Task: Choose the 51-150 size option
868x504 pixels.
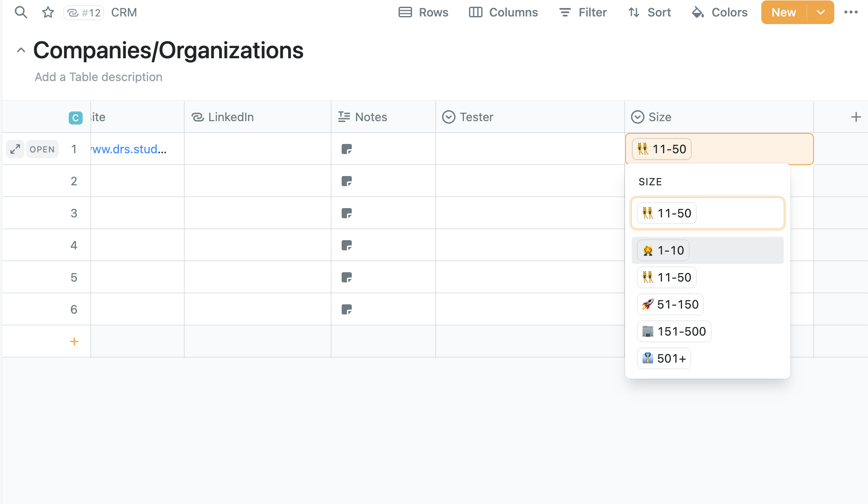Action: (x=670, y=304)
